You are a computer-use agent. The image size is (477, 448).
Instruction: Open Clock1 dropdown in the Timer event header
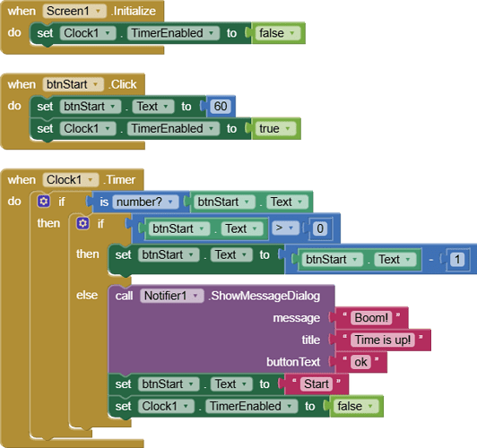click(71, 180)
